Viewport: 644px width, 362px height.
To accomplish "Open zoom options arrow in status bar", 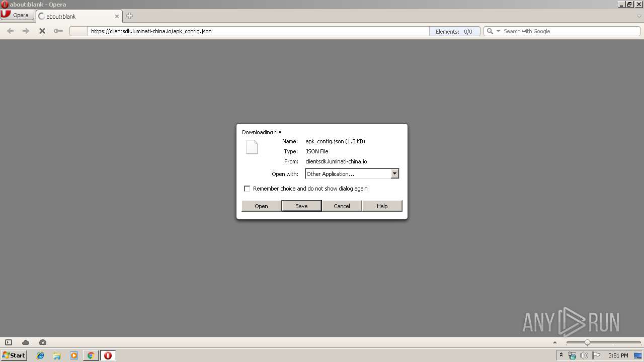I will click(555, 342).
